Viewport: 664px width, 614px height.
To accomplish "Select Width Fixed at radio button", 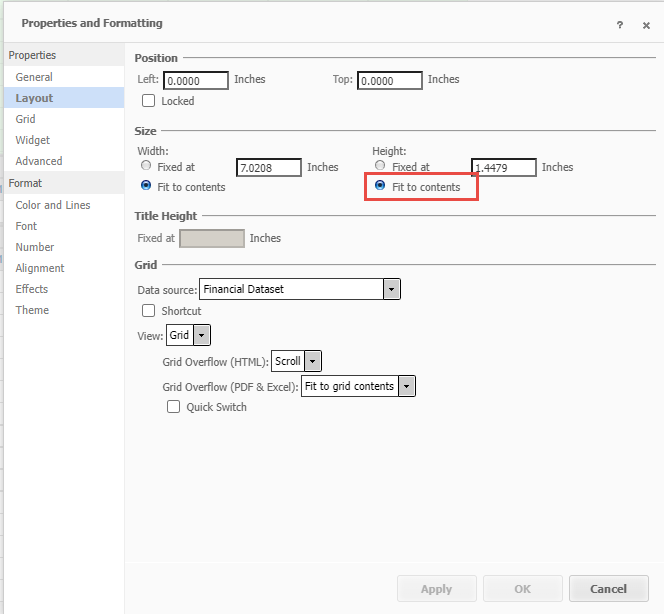I will [x=146, y=166].
